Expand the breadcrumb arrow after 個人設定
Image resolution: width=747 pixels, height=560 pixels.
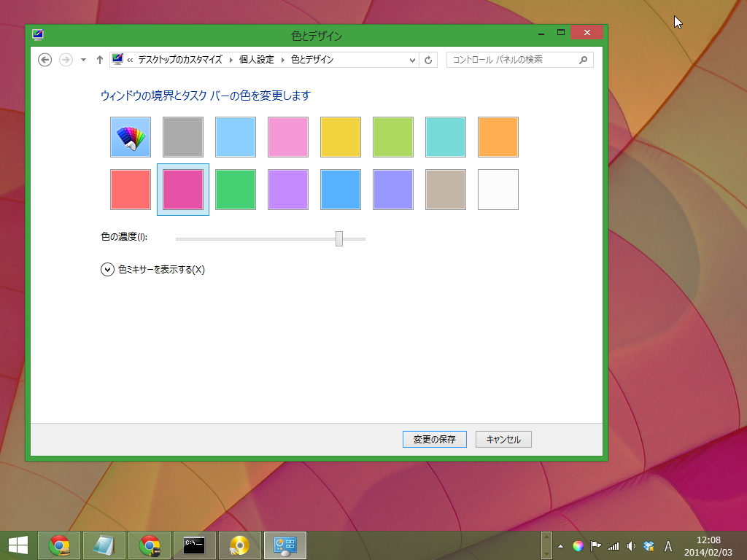(x=283, y=60)
